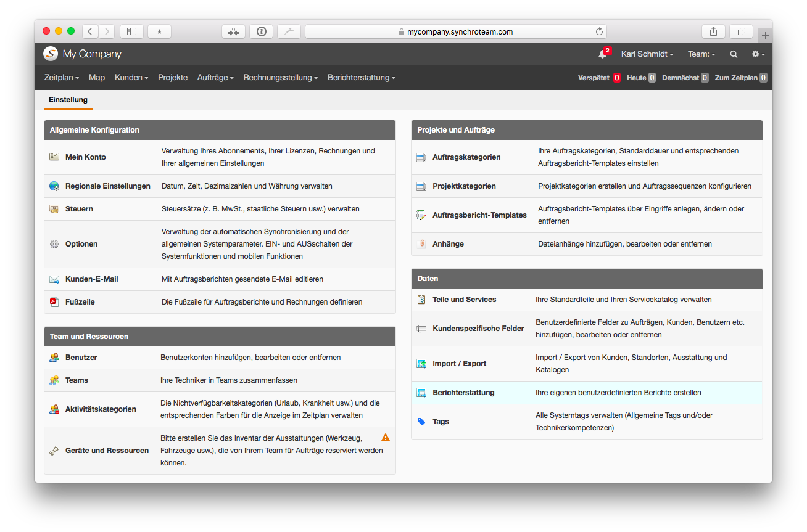Select the Einstellung tab
Viewport: 807px width, 532px height.
[68, 100]
